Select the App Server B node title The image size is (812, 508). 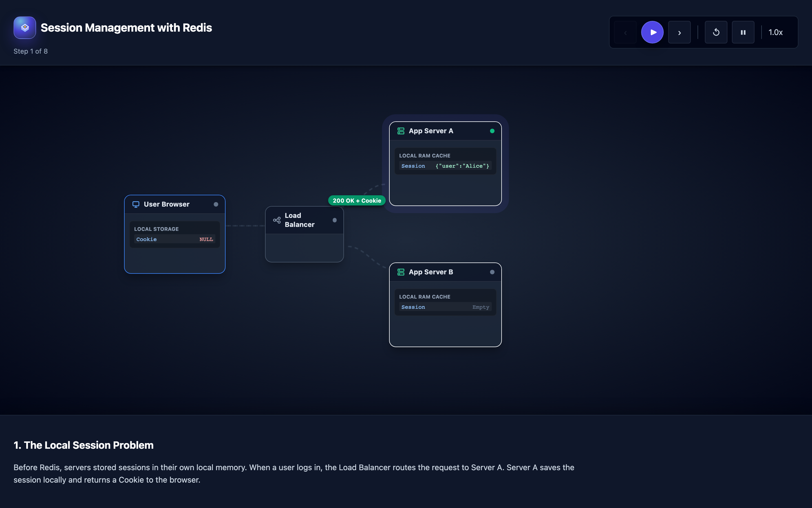[431, 272]
